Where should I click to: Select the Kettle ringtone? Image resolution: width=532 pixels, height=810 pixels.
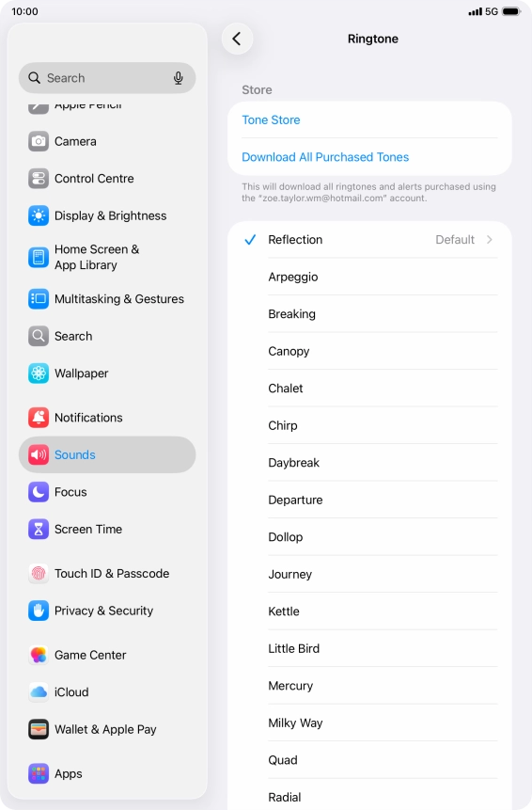click(x=369, y=611)
